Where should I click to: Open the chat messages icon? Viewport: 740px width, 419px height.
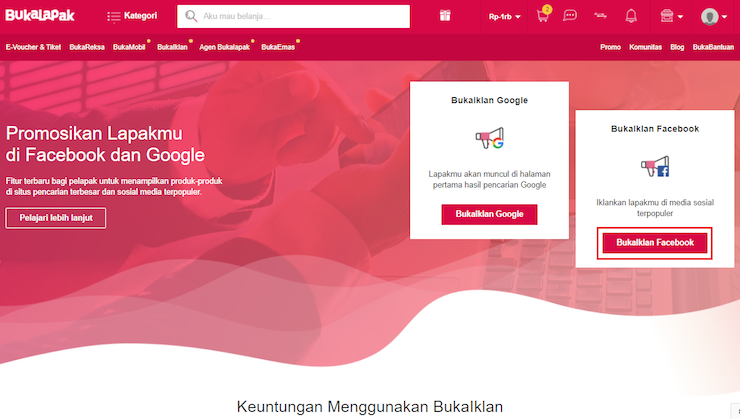click(570, 16)
